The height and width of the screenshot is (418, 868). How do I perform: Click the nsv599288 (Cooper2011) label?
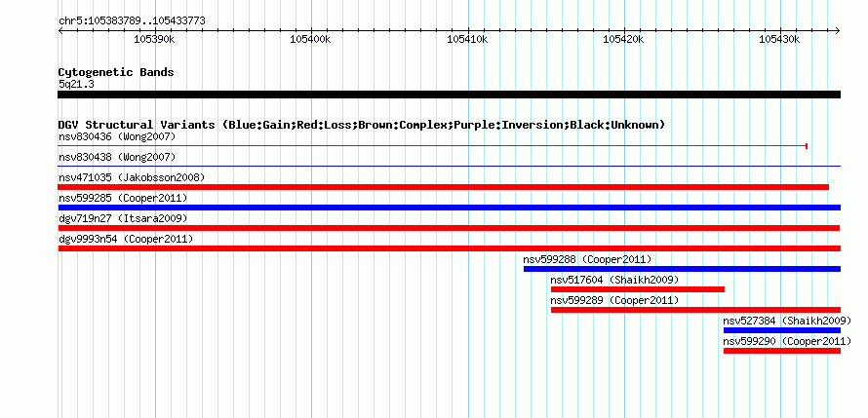[x=587, y=259]
